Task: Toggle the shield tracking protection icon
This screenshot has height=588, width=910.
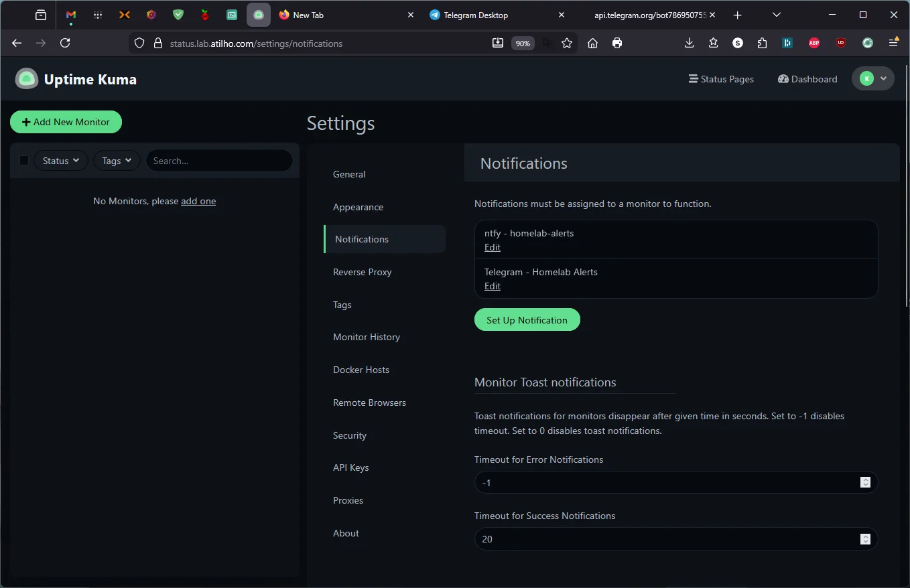Action: pos(139,43)
